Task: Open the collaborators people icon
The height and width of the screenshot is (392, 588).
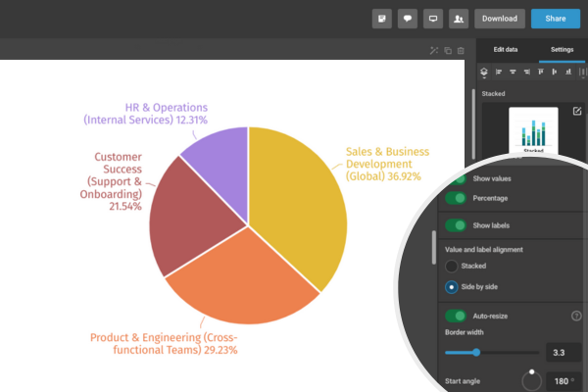Action: pos(459,19)
